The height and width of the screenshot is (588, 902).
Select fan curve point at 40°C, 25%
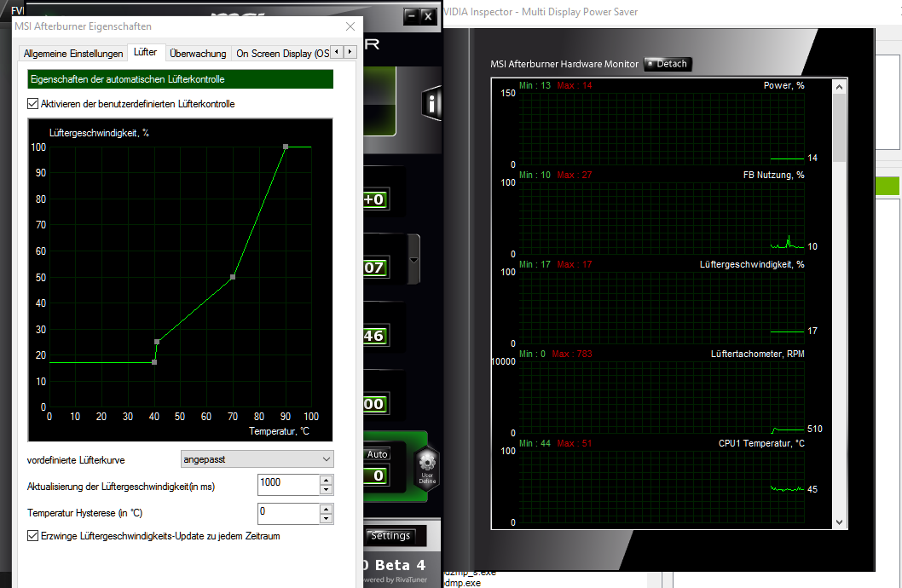[x=157, y=342]
